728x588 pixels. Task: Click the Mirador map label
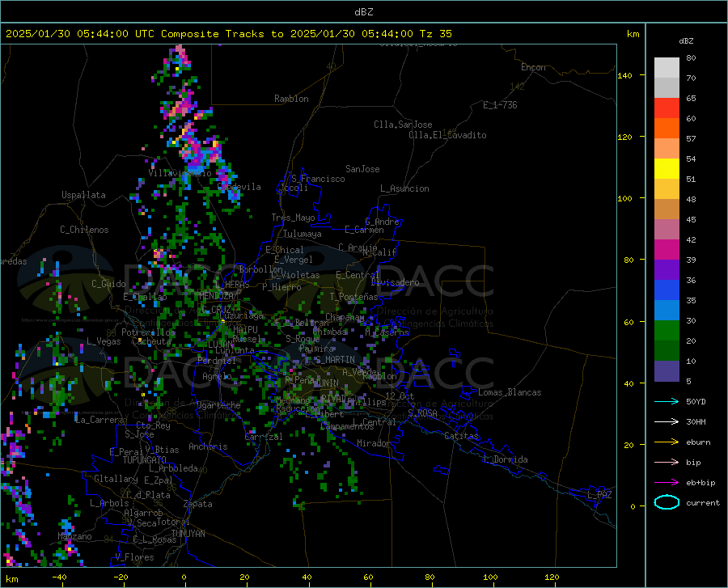pyautogui.click(x=374, y=443)
